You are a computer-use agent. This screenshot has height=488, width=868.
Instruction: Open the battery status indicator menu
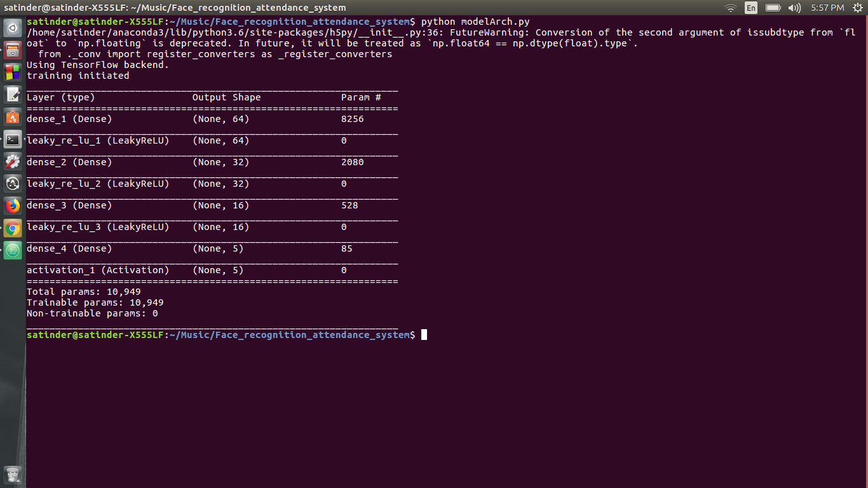click(x=773, y=8)
